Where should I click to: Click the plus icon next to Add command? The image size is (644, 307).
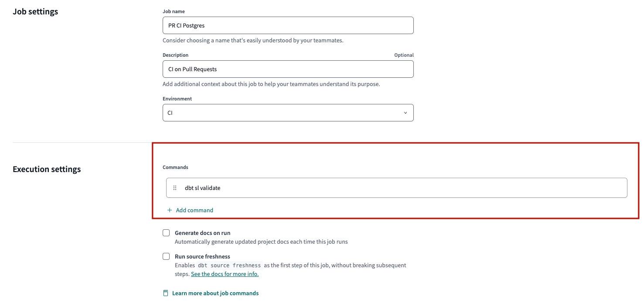tap(169, 210)
